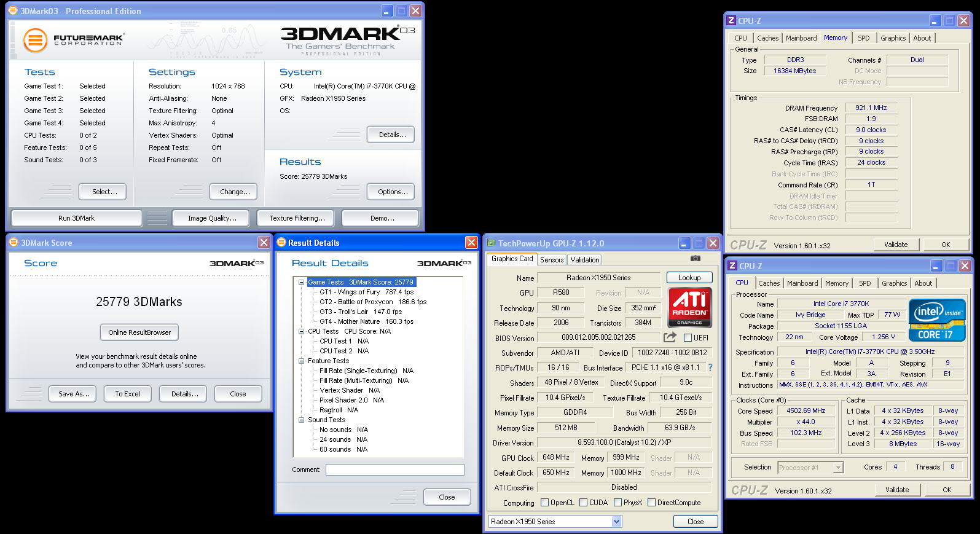Select the Ragtroll feature test row
This screenshot has height=534, width=980.
339,410
